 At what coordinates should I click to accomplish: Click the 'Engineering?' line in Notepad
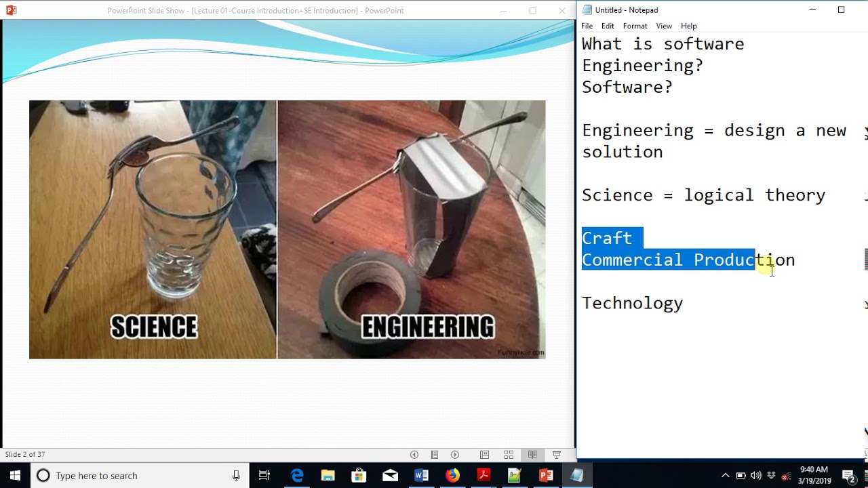pyautogui.click(x=642, y=66)
